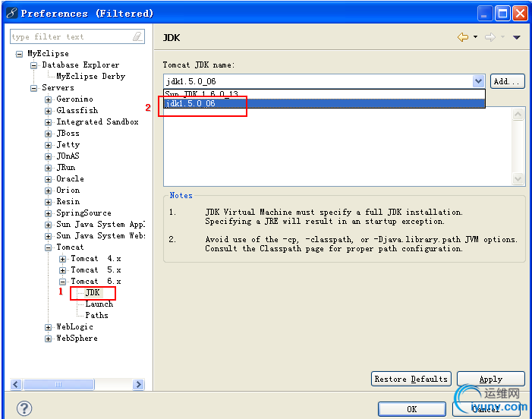Expand the Orion node

[48, 191]
